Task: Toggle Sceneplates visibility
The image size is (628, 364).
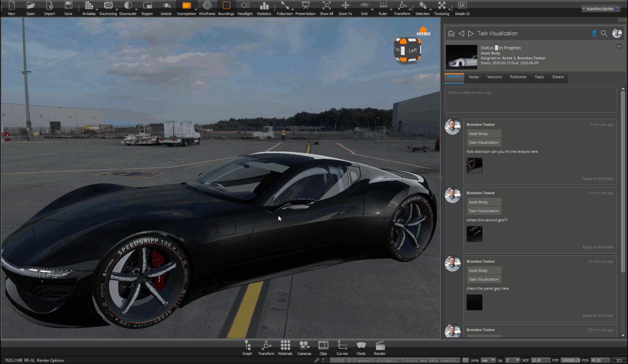Action: tap(186, 7)
